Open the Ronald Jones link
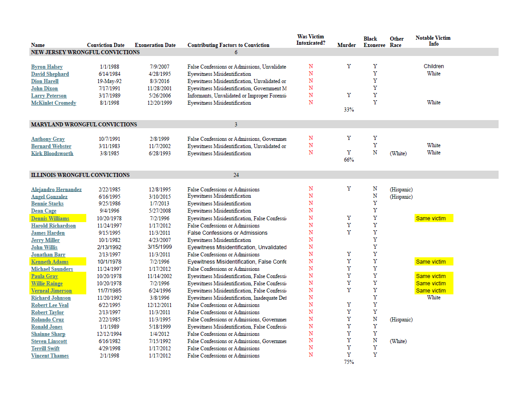This screenshot has width=532, height=409. [x=47, y=327]
